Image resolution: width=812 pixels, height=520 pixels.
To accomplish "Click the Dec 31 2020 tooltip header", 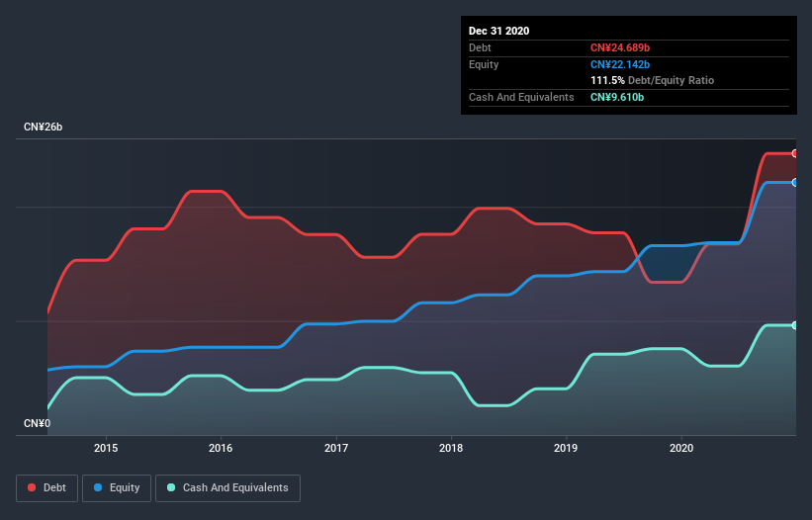I will 499,31.
